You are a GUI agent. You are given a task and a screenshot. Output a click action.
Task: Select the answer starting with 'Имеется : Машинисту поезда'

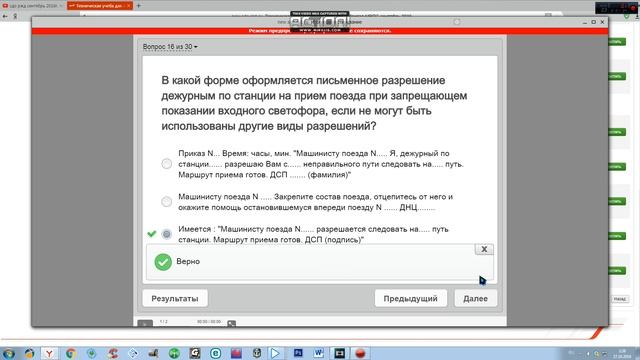point(167,234)
